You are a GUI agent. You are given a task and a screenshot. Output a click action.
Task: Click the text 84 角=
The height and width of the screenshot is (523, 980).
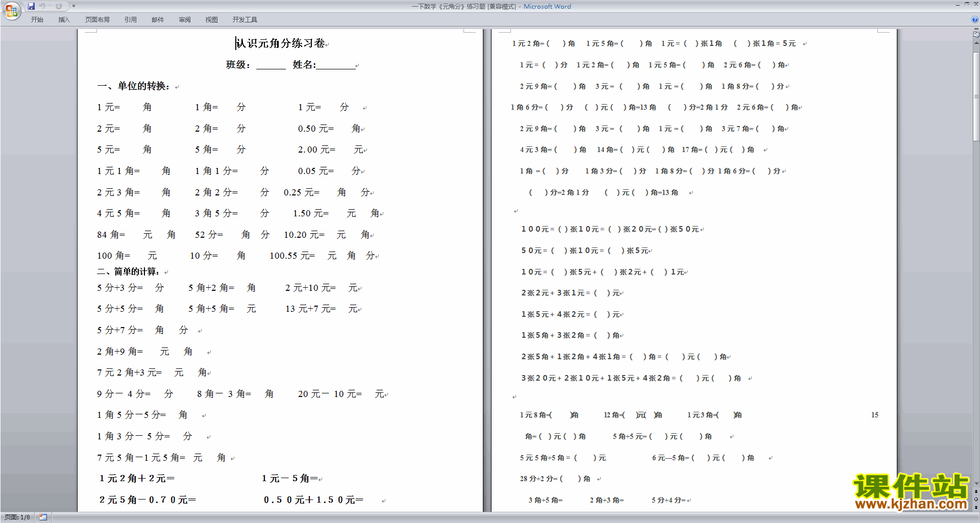111,235
